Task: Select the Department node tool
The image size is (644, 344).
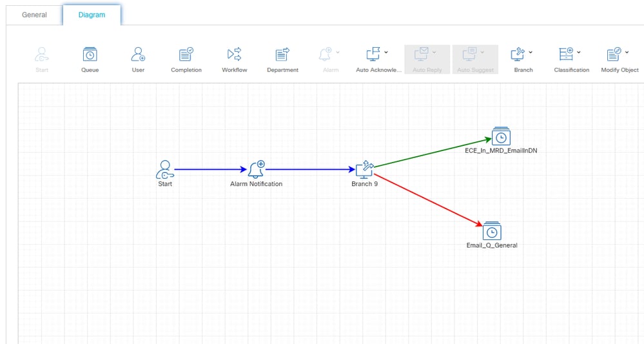Action: [282, 54]
